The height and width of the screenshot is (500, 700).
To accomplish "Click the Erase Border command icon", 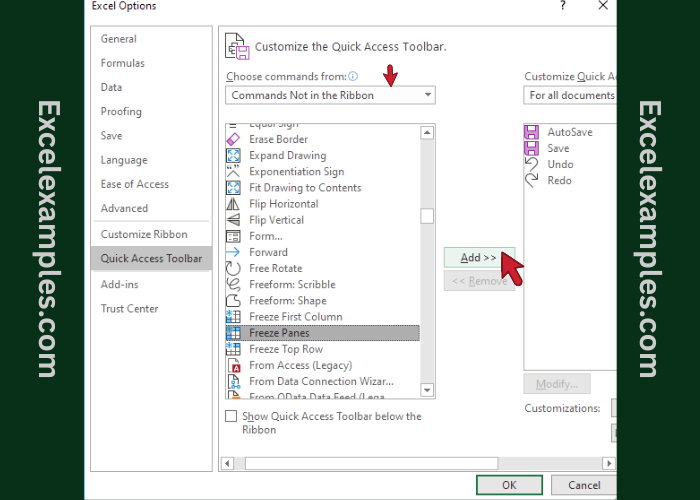I will pyautogui.click(x=233, y=139).
